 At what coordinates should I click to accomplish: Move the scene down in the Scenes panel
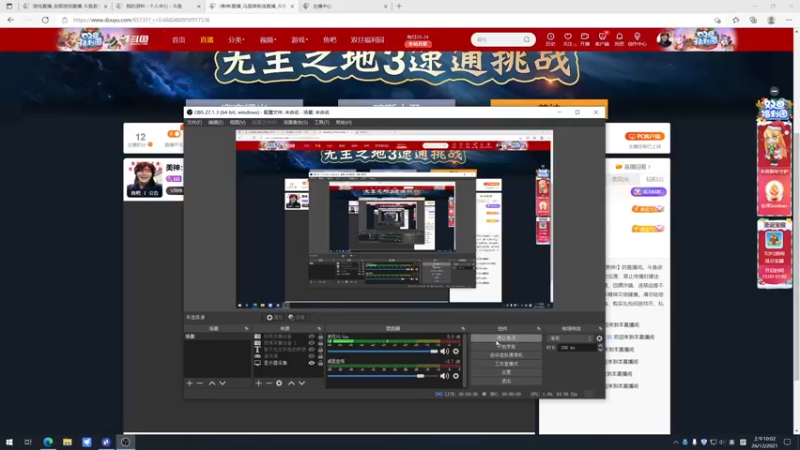click(222, 383)
